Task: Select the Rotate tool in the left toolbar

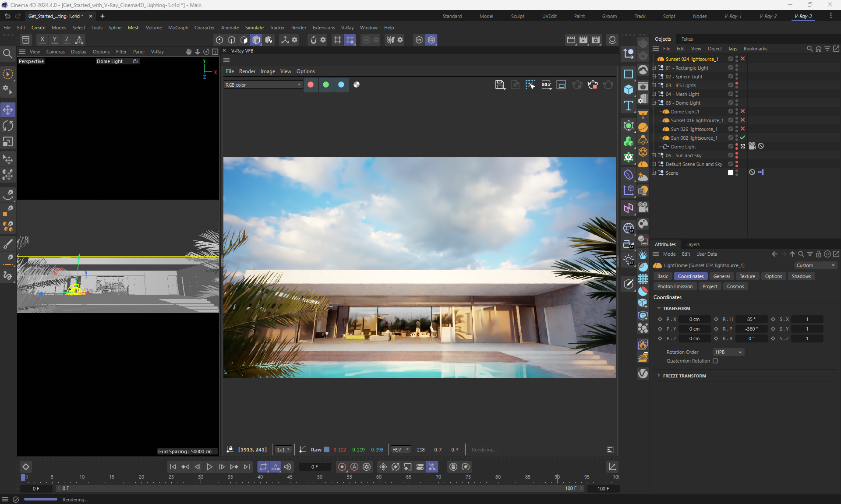Action: (8, 126)
